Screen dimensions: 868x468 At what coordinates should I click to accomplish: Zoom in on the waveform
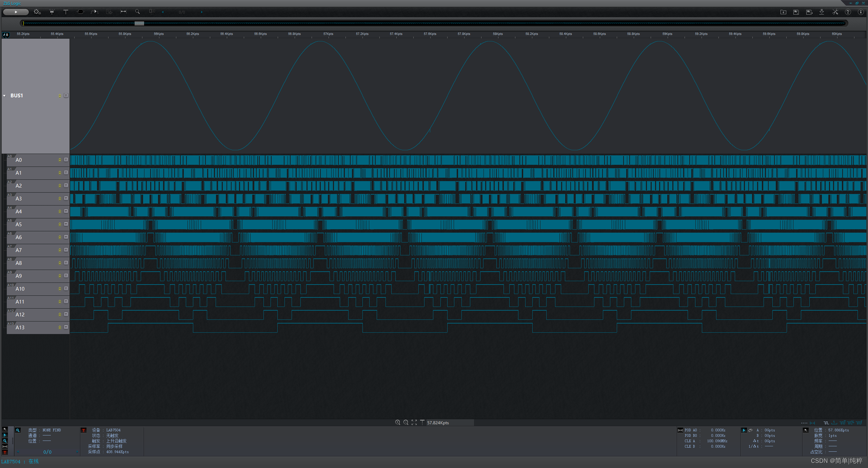[x=398, y=422]
